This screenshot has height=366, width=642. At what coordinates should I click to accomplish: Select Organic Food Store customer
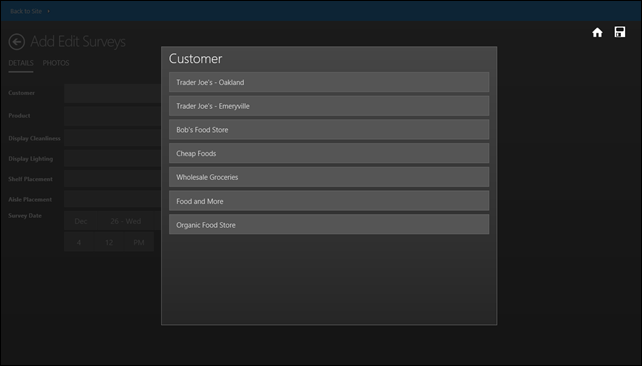[x=329, y=225]
